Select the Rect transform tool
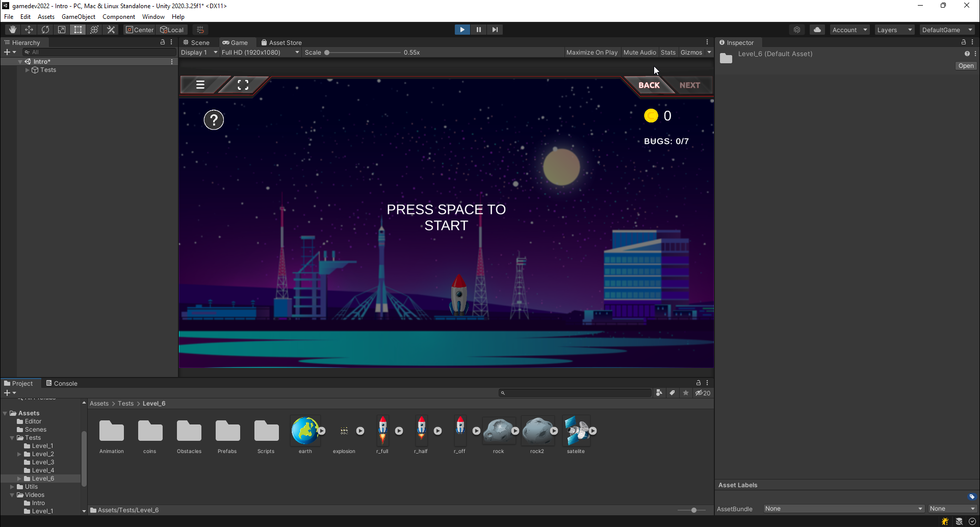The image size is (980, 527). pyautogui.click(x=78, y=30)
